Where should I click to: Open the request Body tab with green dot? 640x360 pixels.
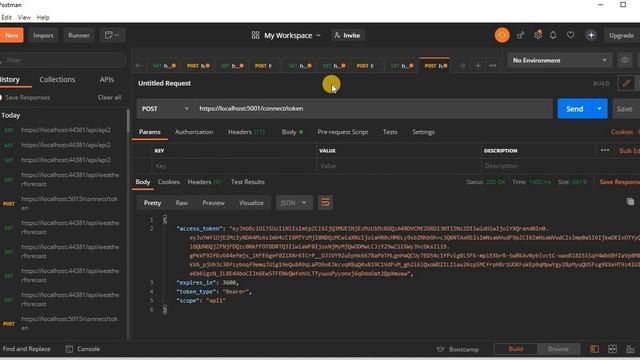292,132
